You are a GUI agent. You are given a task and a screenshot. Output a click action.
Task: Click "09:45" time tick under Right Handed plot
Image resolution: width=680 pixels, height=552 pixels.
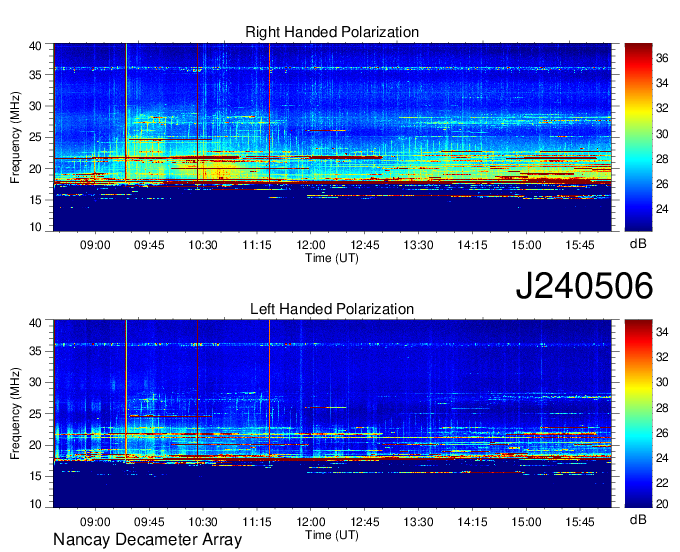coord(149,245)
